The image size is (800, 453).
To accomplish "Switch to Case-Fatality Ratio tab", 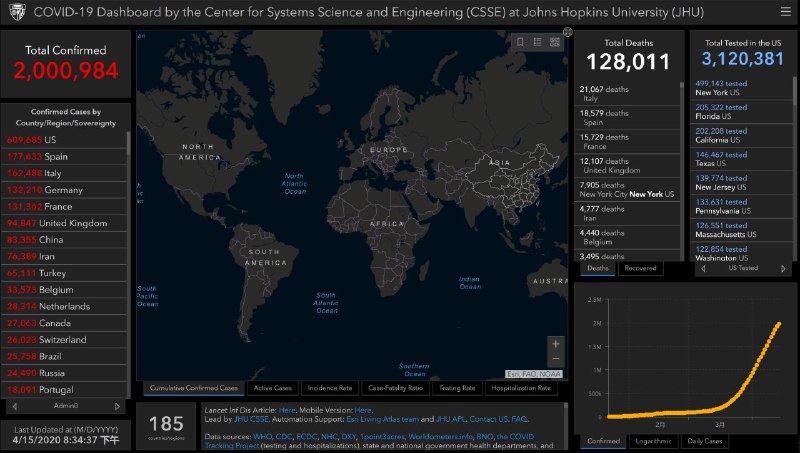I will pos(395,388).
